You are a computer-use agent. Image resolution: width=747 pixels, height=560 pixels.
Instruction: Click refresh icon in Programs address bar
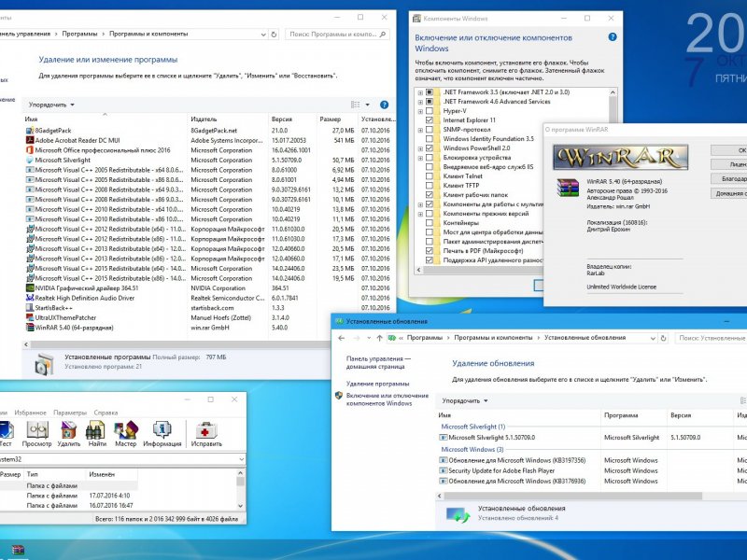[274, 35]
